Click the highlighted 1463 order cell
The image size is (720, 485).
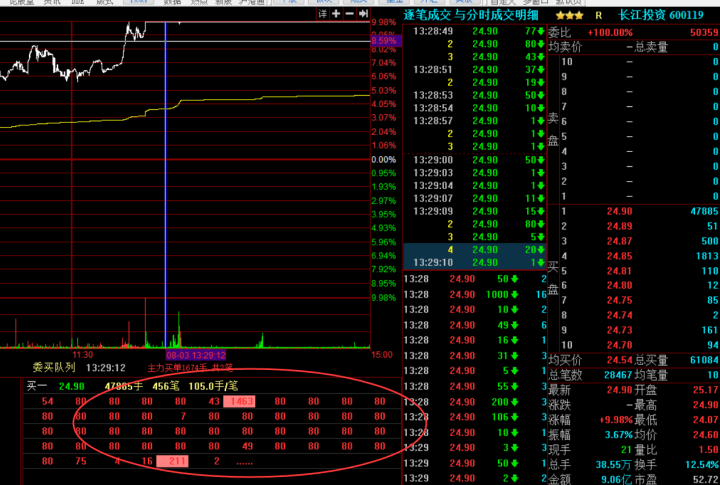point(241,401)
